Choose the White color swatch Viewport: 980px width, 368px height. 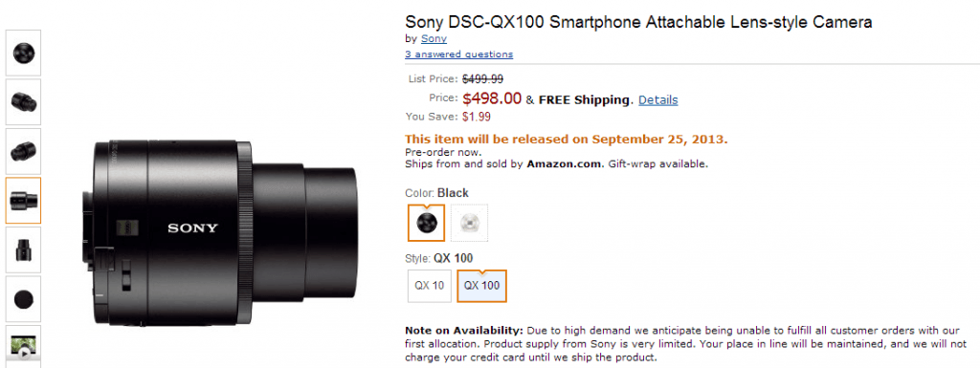[x=469, y=223]
